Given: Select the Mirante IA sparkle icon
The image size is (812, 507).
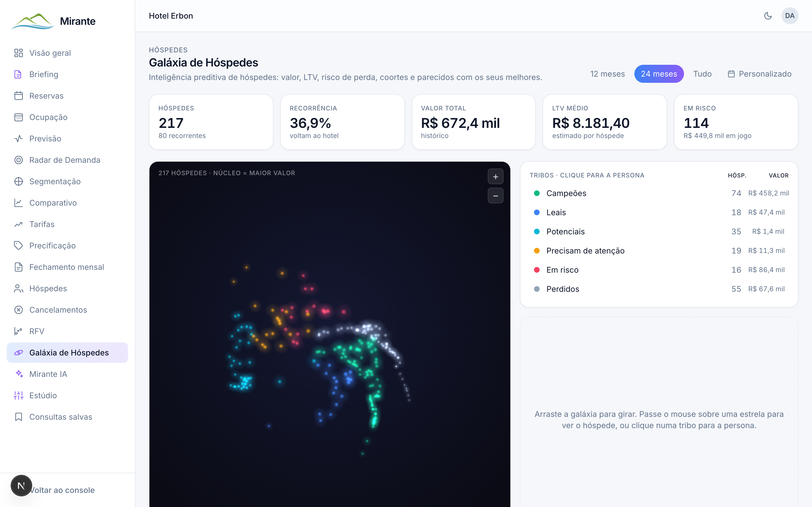Looking at the screenshot, I should (x=18, y=374).
